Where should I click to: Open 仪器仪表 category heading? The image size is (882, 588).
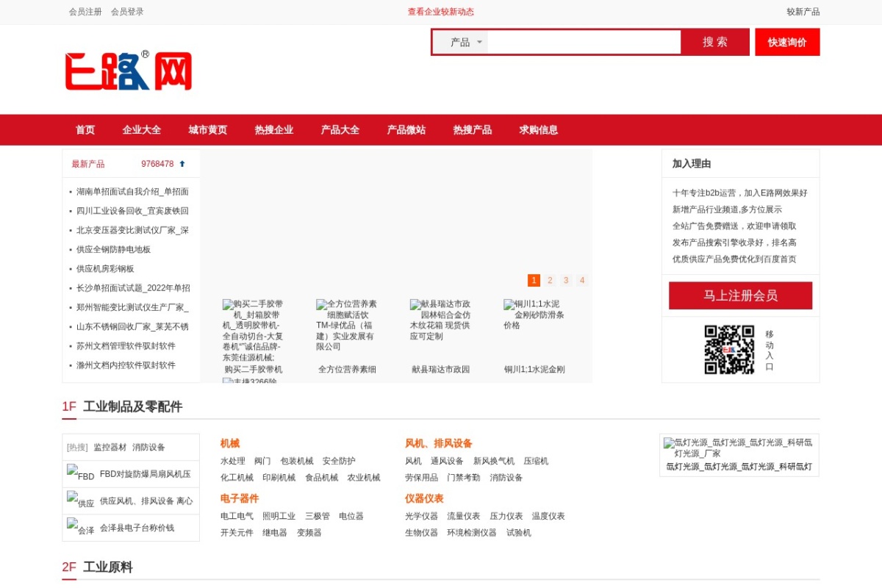pyautogui.click(x=424, y=499)
